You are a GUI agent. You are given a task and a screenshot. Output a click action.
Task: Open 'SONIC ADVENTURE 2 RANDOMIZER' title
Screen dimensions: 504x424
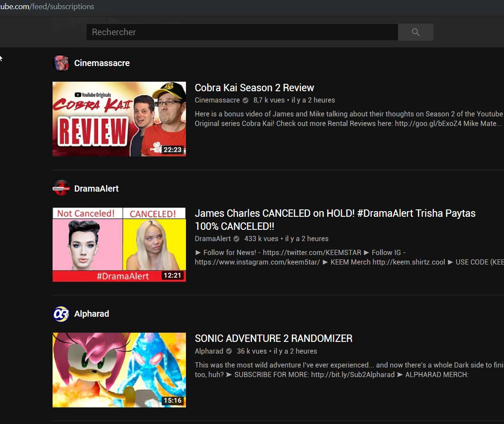click(x=274, y=338)
